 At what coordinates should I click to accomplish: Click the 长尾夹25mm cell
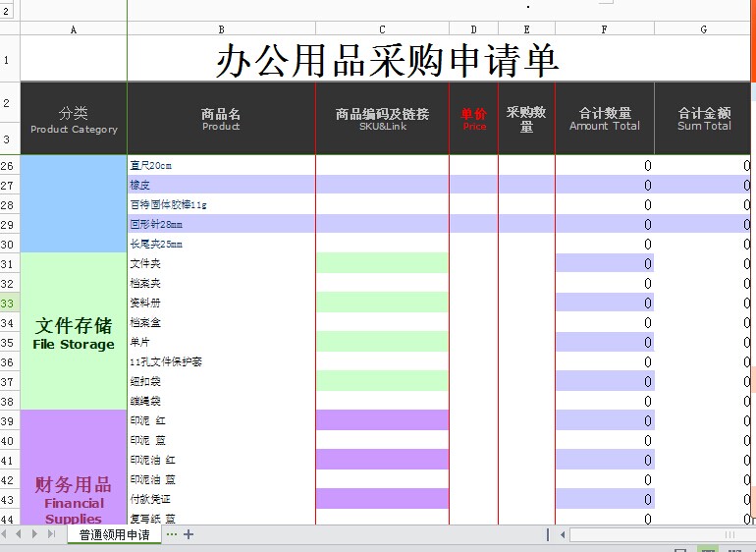click(221, 245)
